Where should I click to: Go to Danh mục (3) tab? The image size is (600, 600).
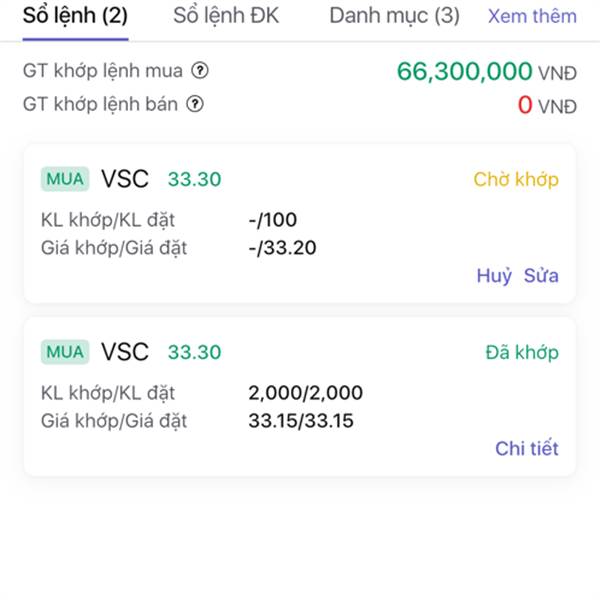[395, 16]
